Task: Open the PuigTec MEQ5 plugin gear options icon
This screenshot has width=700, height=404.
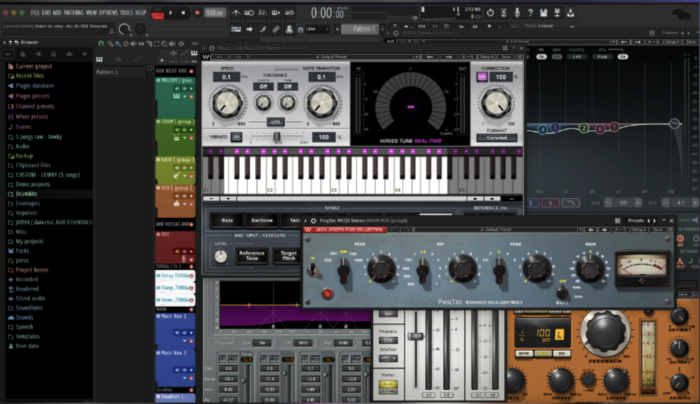Action: coord(313,221)
